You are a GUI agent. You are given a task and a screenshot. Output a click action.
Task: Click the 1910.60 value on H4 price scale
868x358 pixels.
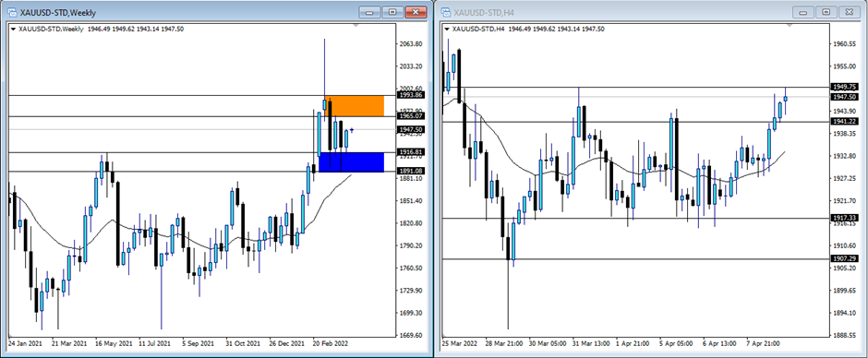coord(845,245)
